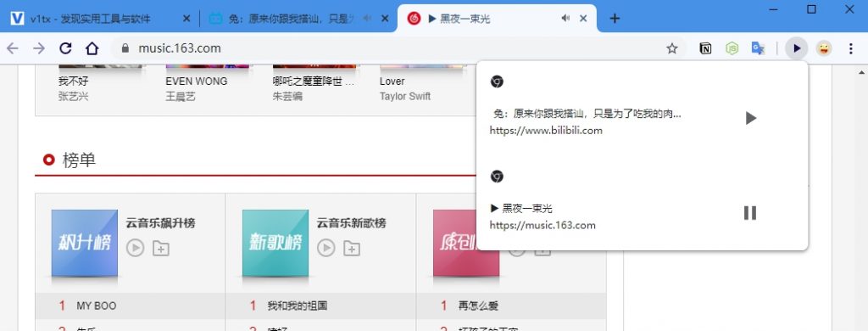Open the album 哪吒之魔童降世
The image size is (868, 331).
[x=314, y=81]
